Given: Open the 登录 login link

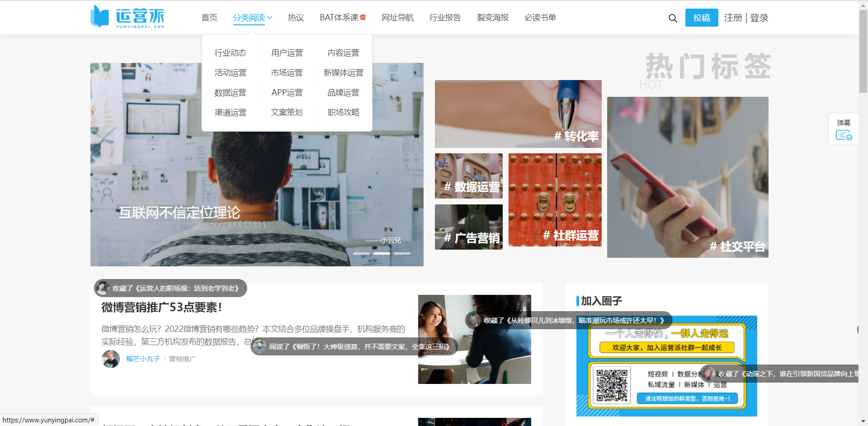Looking at the screenshot, I should pyautogui.click(x=759, y=18).
